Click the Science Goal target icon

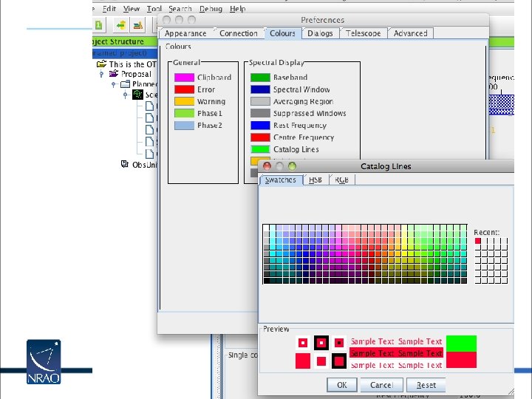tap(137, 95)
